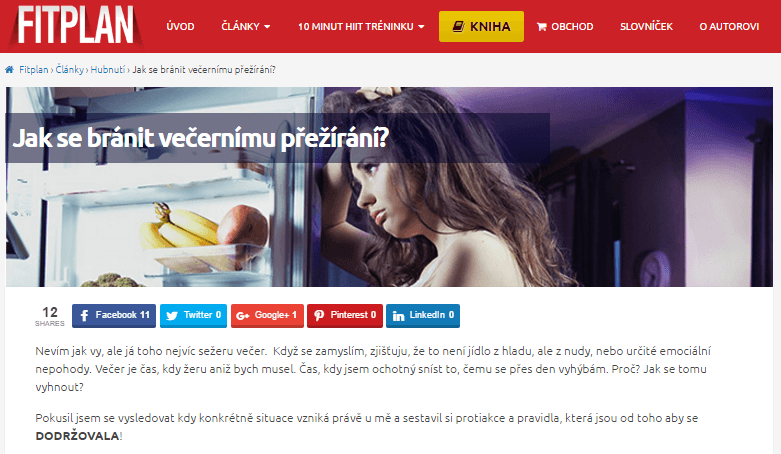Click the LinkedIn icon

point(398,315)
